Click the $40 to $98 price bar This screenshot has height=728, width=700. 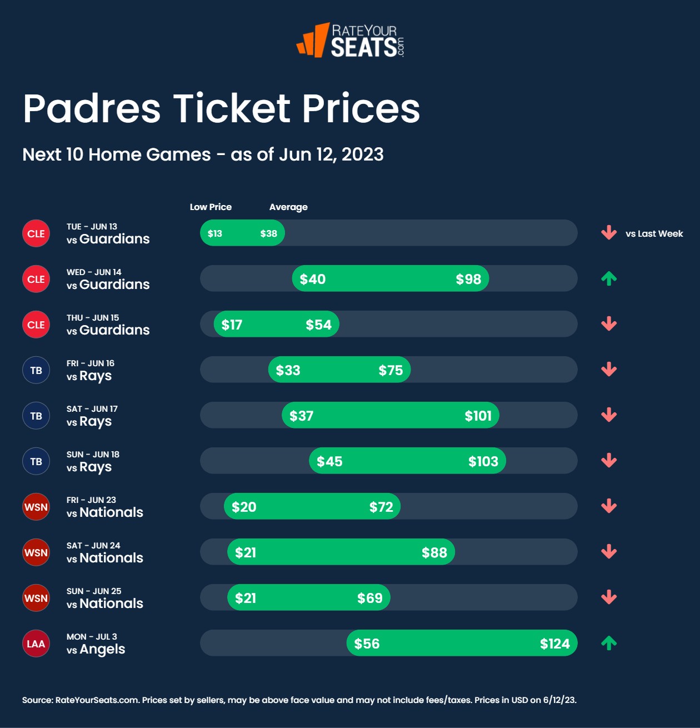(x=390, y=278)
